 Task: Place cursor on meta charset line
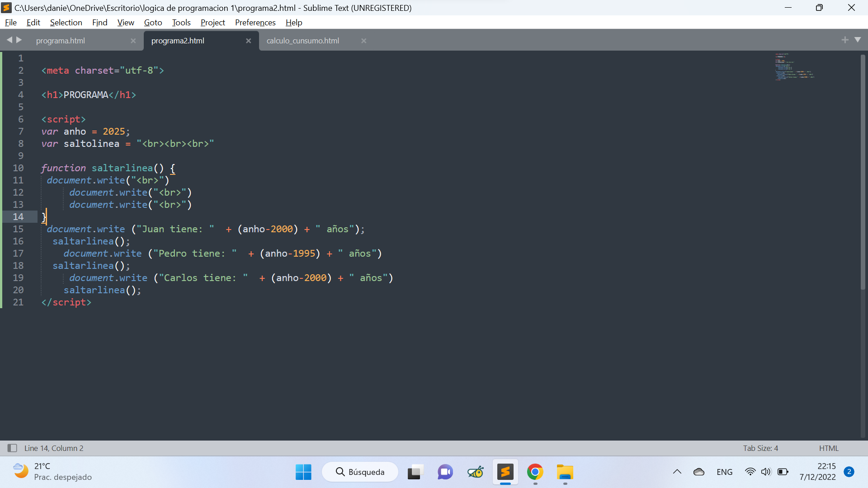103,70
